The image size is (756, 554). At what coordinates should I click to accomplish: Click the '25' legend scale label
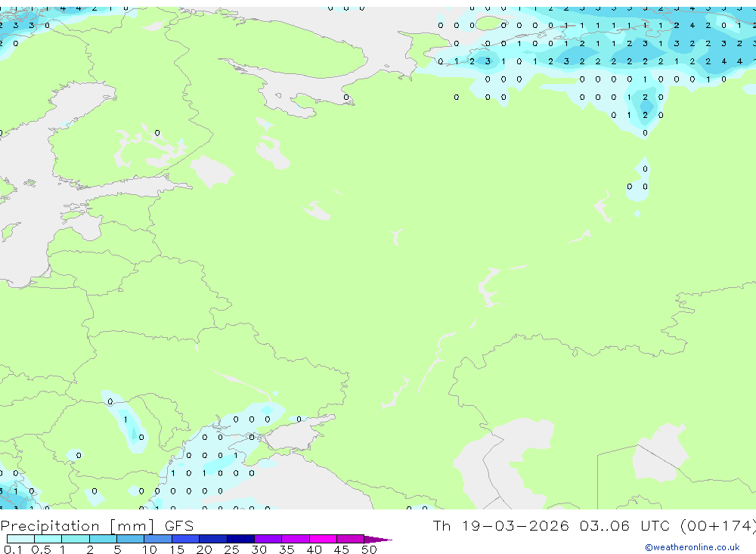click(x=232, y=549)
